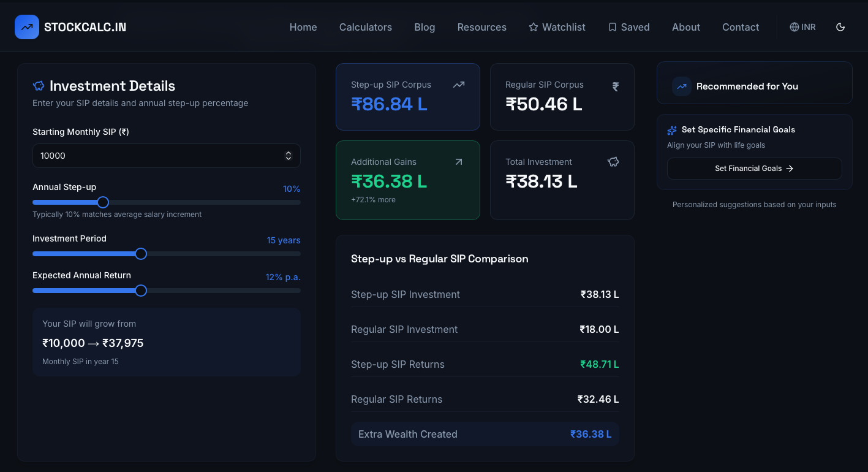Screen dimensions: 868x472
Task: Click the rupee icon on Regular SIP Corpus card
Action: (615, 86)
